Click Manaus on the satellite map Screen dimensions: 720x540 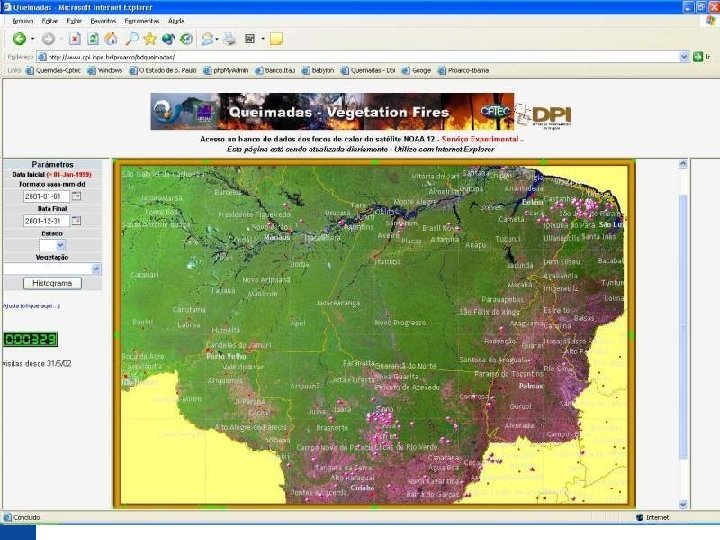click(x=277, y=237)
